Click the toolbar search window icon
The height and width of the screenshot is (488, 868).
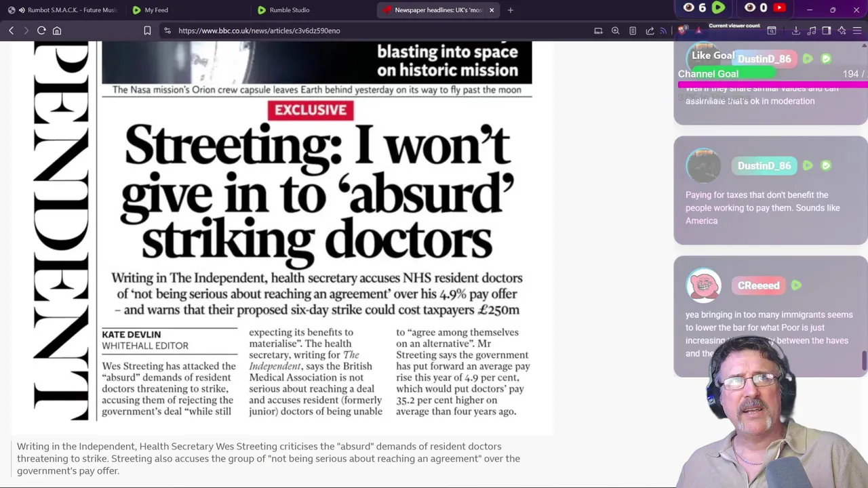coord(772,30)
